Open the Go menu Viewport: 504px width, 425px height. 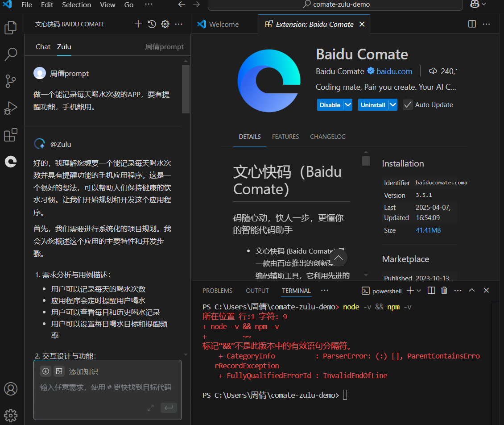pos(129,5)
